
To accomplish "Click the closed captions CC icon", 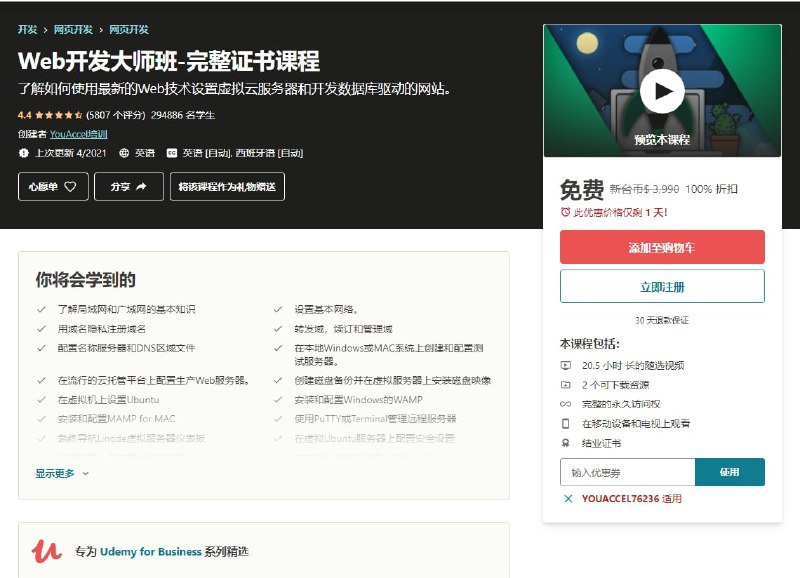I will click(x=172, y=153).
